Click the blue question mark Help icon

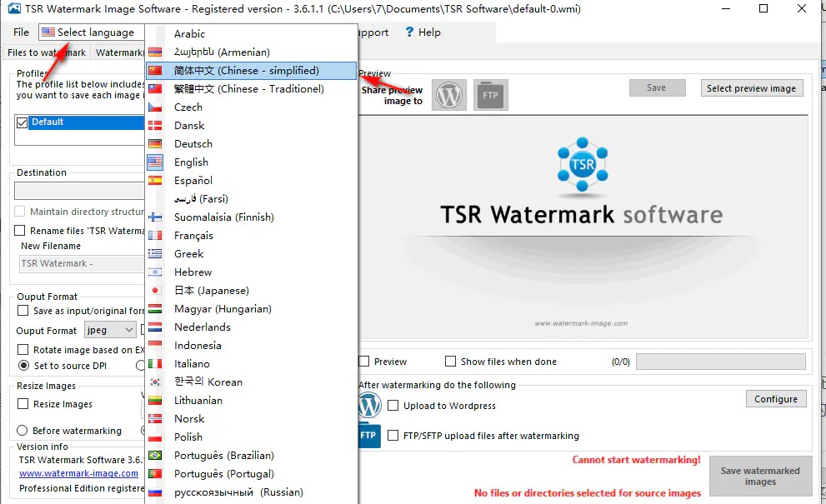point(409,32)
